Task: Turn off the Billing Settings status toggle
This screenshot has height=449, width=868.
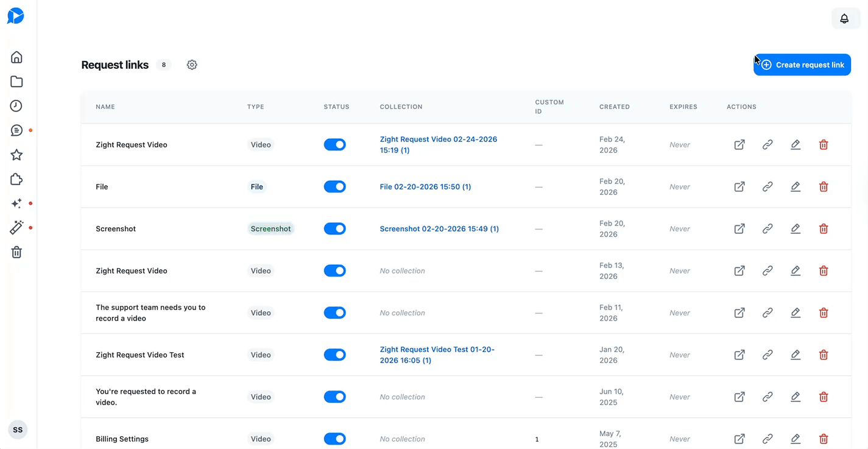Action: point(334,439)
